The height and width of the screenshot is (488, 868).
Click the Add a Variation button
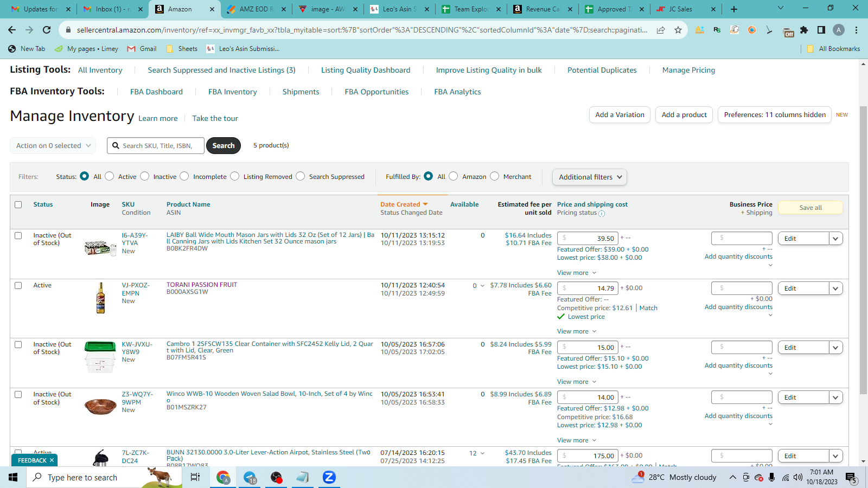tap(620, 114)
